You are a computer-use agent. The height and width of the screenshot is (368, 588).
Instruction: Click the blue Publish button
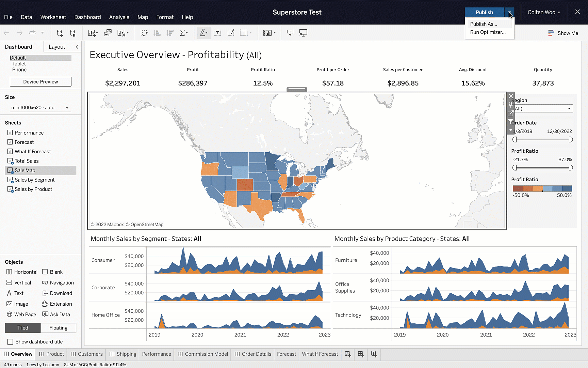pos(484,12)
